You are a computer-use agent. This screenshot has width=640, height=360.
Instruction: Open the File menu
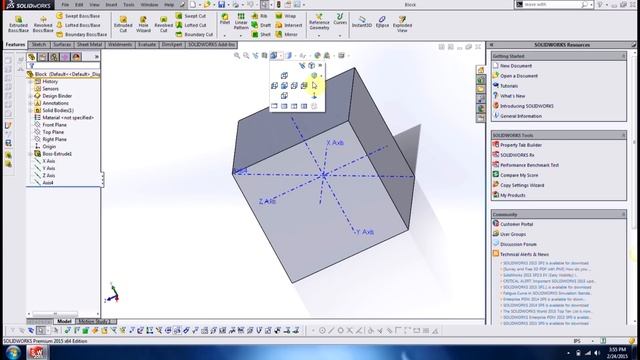tap(65, 4)
